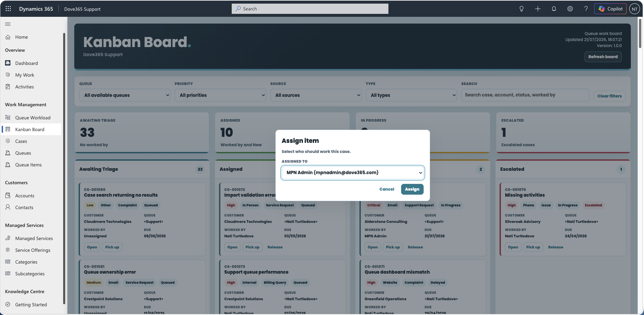Open the All sources dropdown
Screen dimensions: 644x315
point(316,95)
